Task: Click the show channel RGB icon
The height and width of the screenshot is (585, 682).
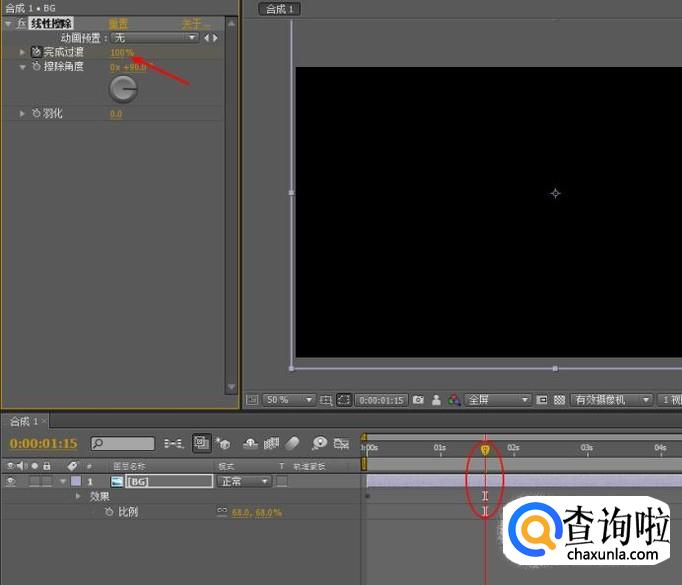Action: tap(456, 400)
